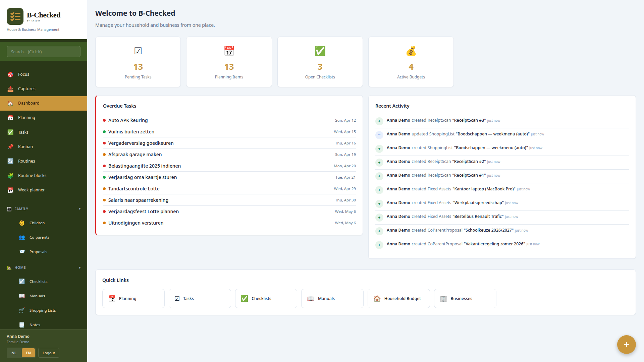Open Focus via its target icon
644x362 pixels.
coord(10,74)
